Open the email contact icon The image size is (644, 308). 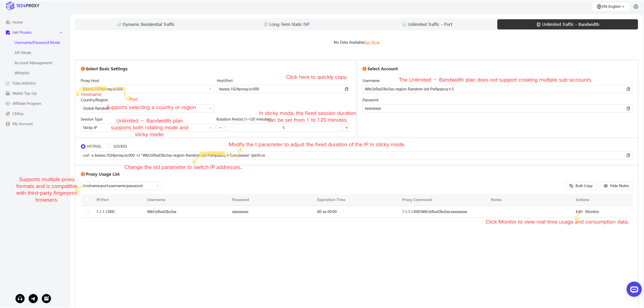pos(46,298)
